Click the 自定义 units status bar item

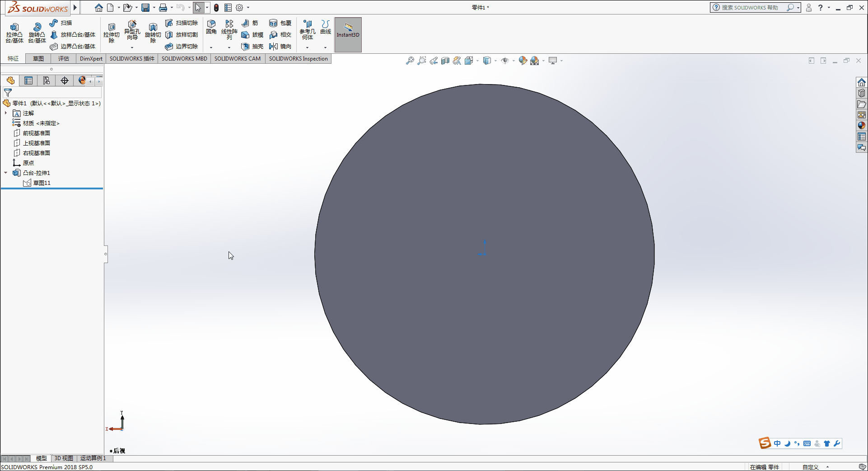click(811, 467)
